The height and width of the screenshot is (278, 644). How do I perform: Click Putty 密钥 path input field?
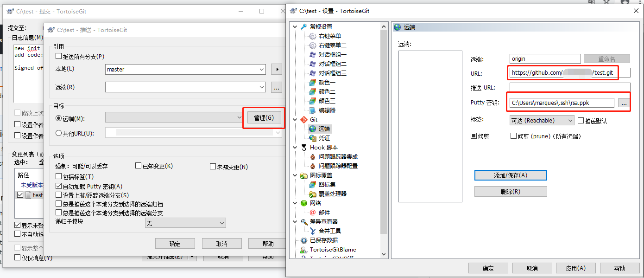tap(562, 103)
